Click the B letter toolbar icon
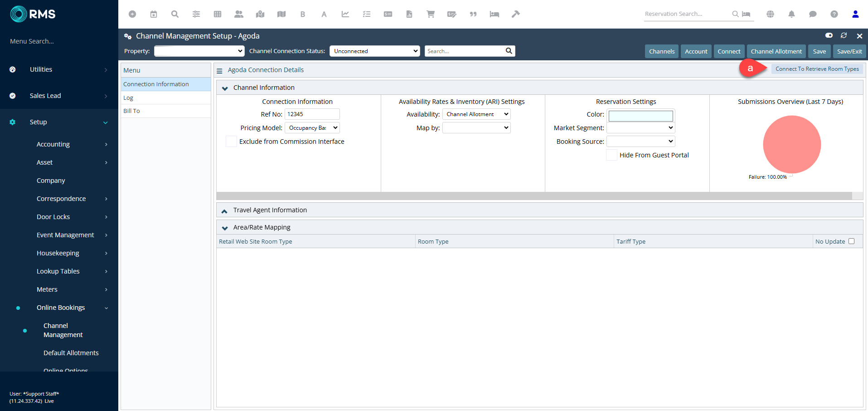Viewport: 868px width, 411px height. (303, 14)
